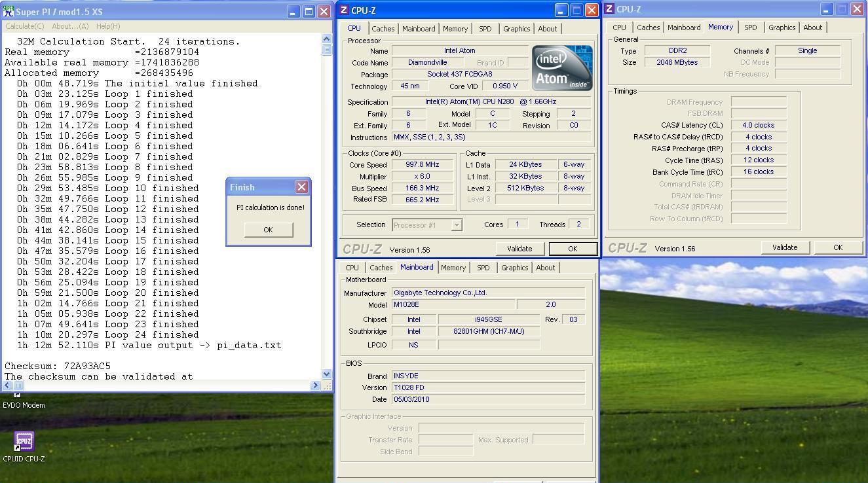
Task: Click the Specification field Atom N280
Action: (491, 102)
